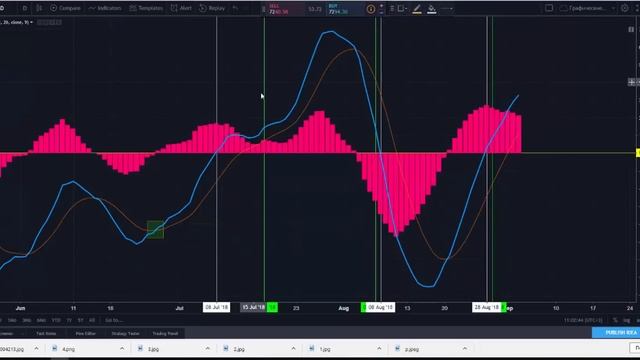Click the 15 Jul '18 date label
This screenshot has width=640, height=360.
[x=253, y=307]
